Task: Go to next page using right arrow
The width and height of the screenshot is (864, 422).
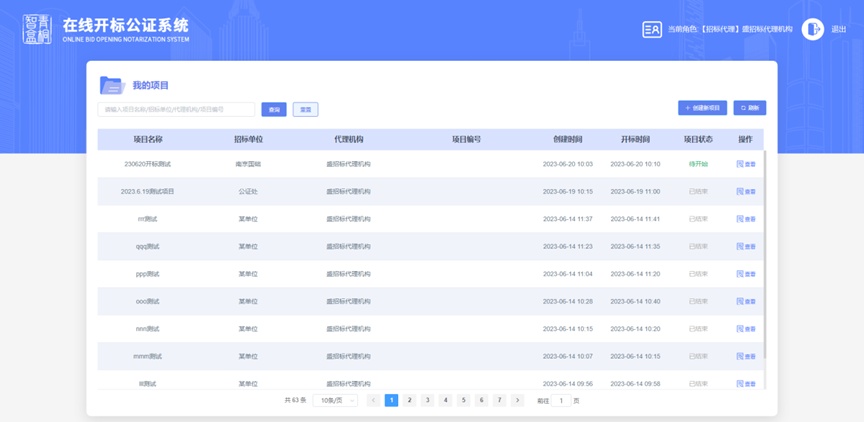Action: tap(517, 400)
